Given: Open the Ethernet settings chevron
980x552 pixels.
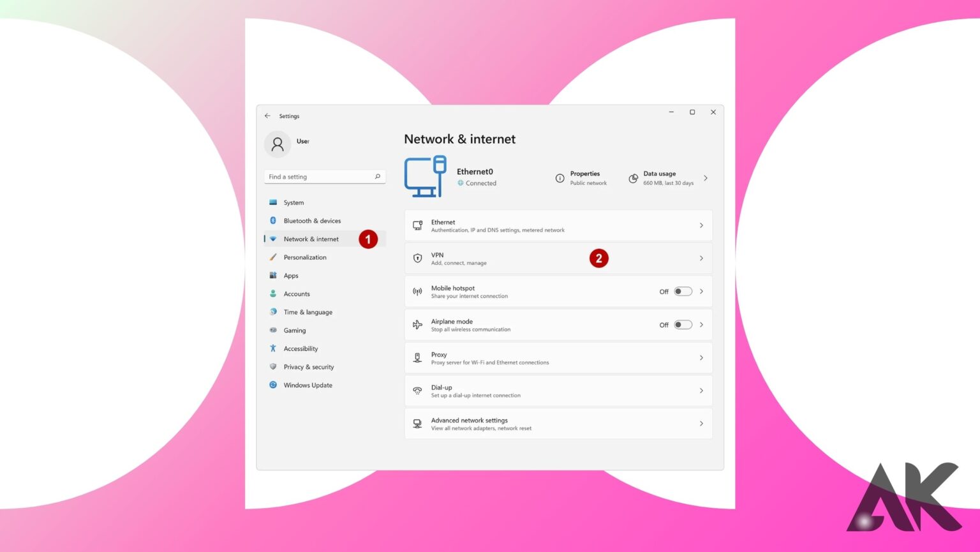Looking at the screenshot, I should (701, 225).
